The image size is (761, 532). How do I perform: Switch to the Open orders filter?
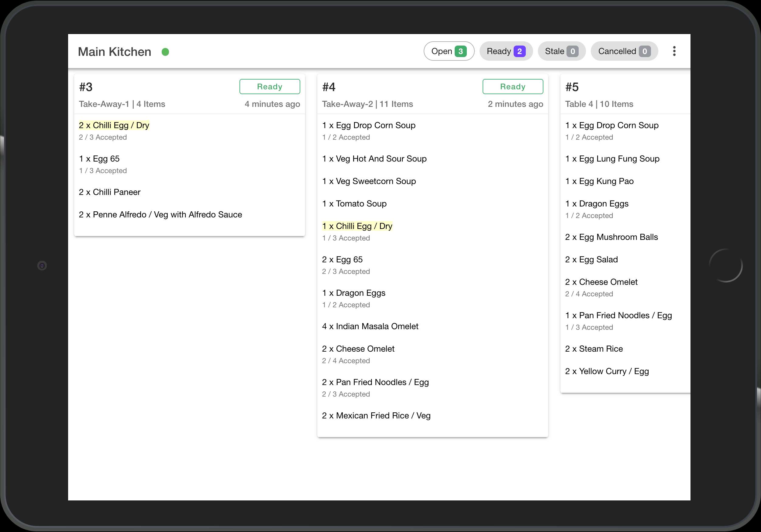[442, 51]
